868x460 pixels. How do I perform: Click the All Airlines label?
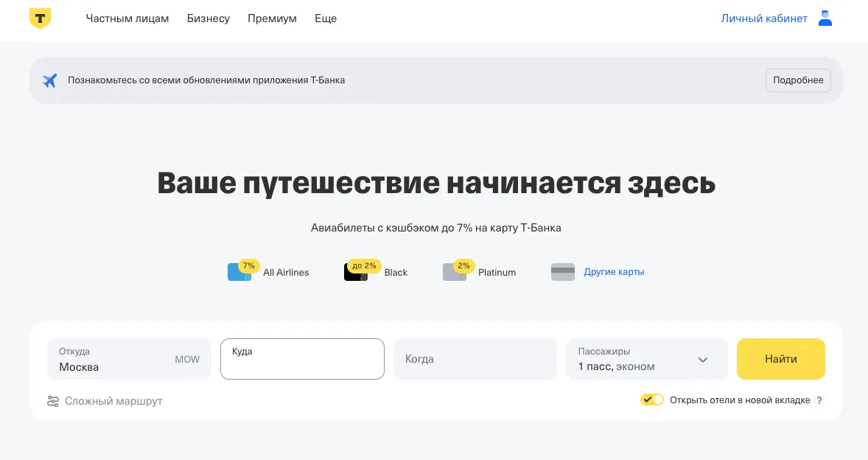(x=286, y=272)
